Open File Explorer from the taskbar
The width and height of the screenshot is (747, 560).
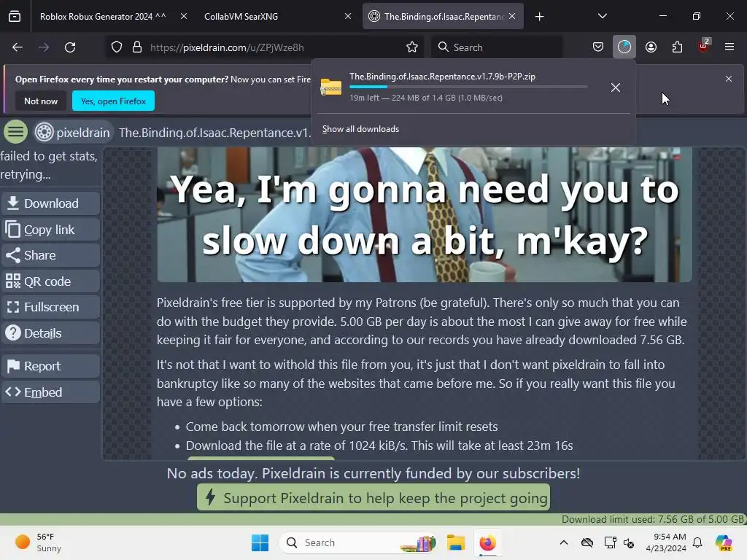[x=456, y=542]
